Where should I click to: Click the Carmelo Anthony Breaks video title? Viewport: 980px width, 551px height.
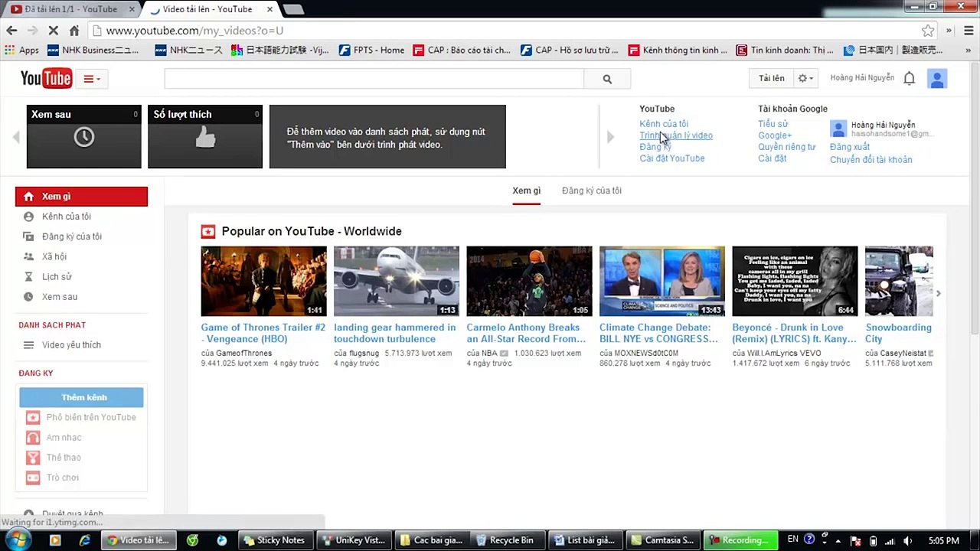pos(526,333)
